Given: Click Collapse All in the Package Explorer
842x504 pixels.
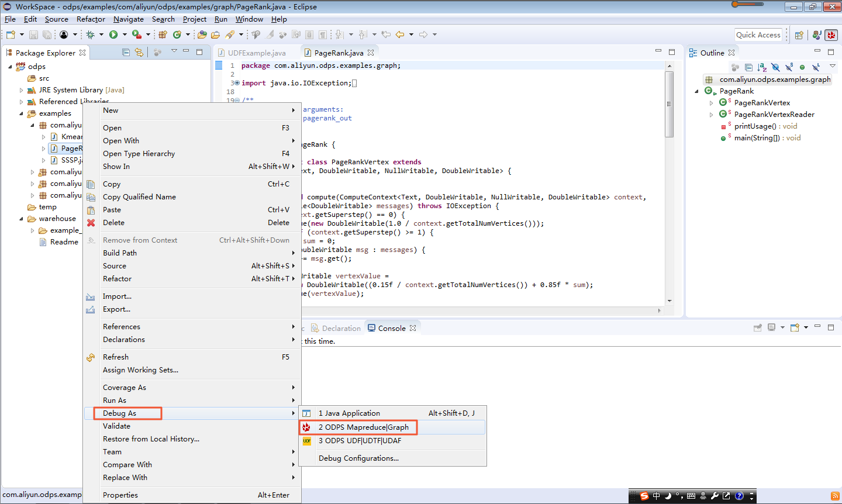Looking at the screenshot, I should coord(126,52).
